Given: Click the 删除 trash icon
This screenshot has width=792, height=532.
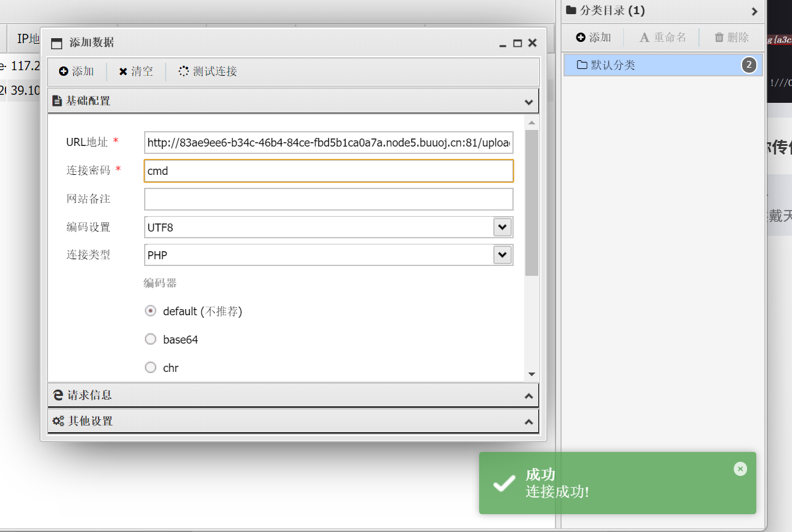Looking at the screenshot, I should (x=719, y=38).
